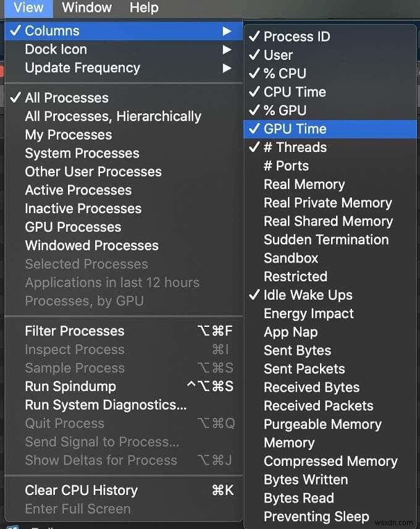Toggle the GPU Time column off
The width and height of the screenshot is (420, 529).
coord(295,129)
